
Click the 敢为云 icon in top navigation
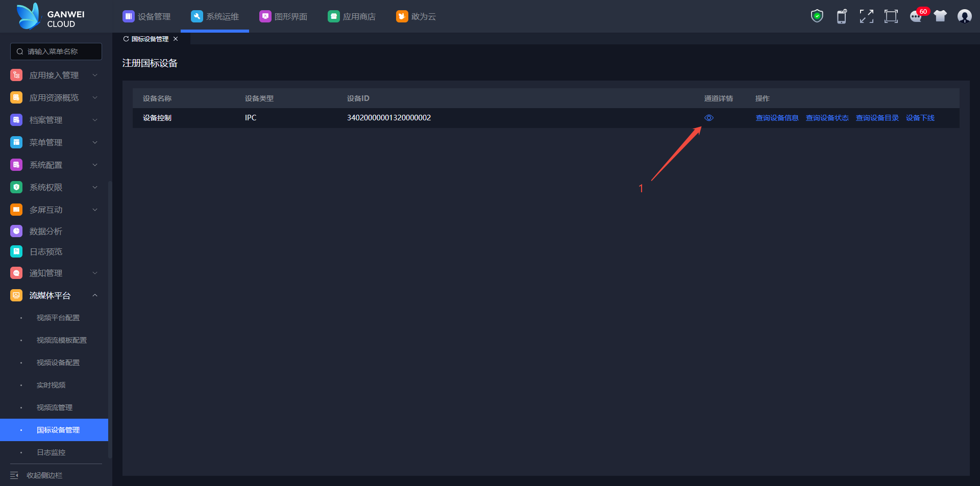coord(402,16)
